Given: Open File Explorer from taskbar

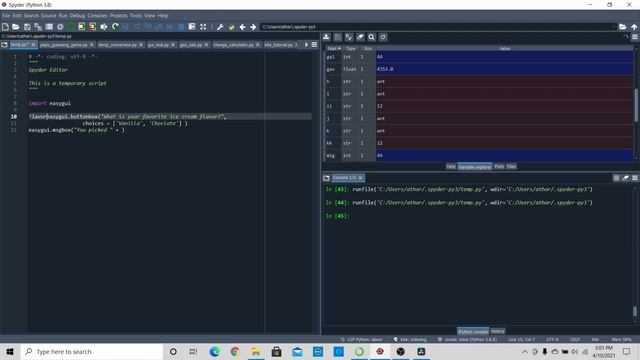Looking at the screenshot, I should pos(256,351).
